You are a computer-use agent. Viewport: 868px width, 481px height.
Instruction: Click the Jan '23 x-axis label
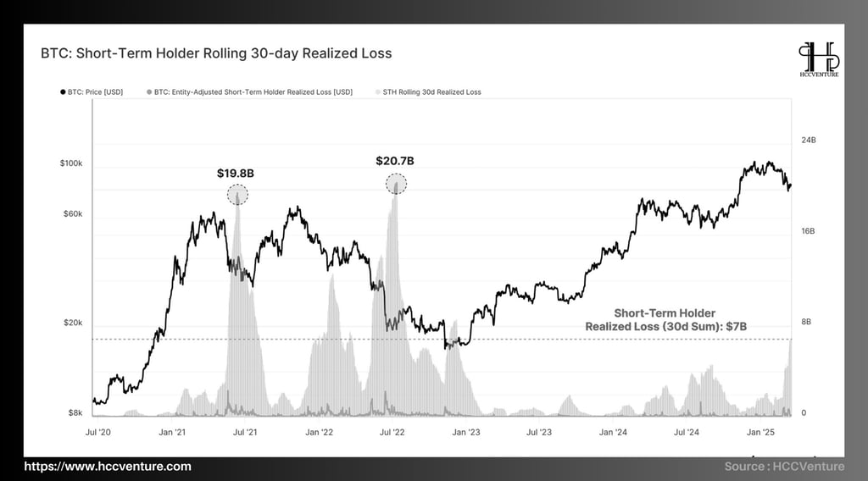coord(466,433)
